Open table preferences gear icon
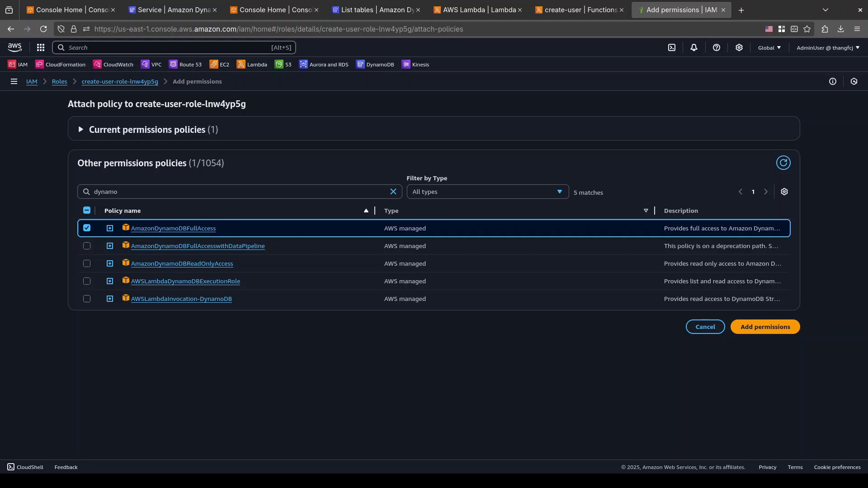The image size is (868, 488). [784, 192]
